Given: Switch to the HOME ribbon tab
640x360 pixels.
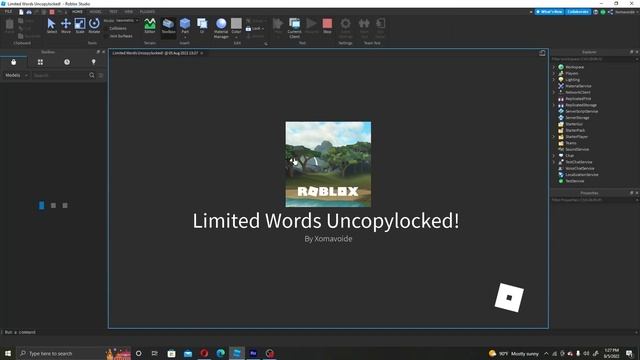Looking at the screenshot, I should (77, 12).
